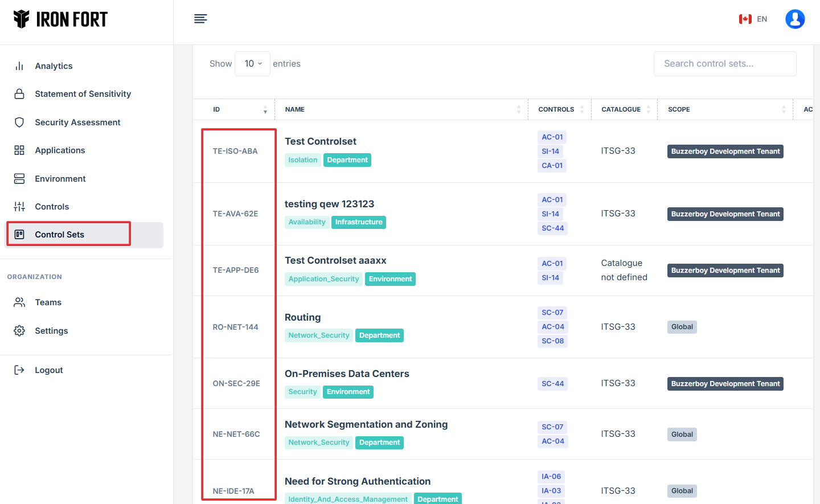Click the Security Assessment shield icon
Image resolution: width=820 pixels, height=504 pixels.
click(x=19, y=122)
